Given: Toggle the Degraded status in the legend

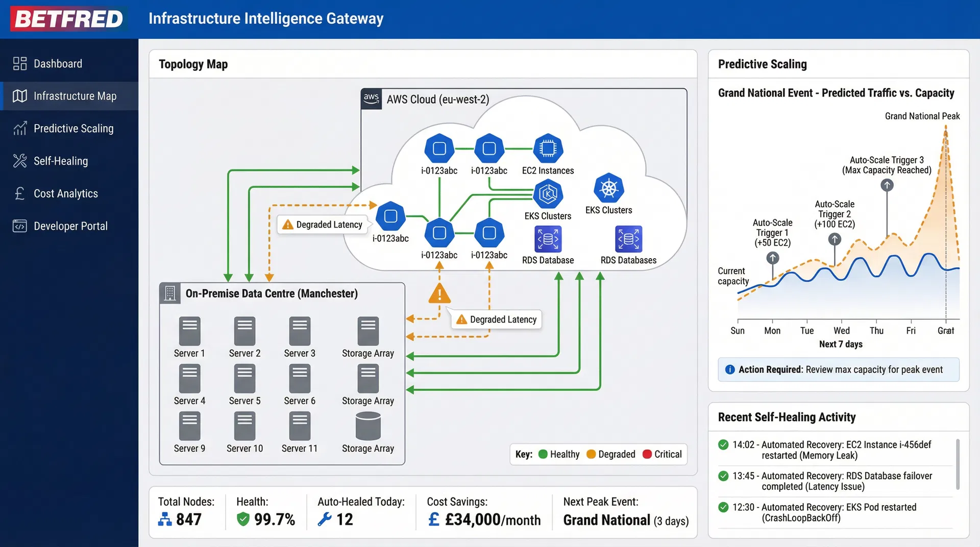Looking at the screenshot, I should pyautogui.click(x=591, y=454).
